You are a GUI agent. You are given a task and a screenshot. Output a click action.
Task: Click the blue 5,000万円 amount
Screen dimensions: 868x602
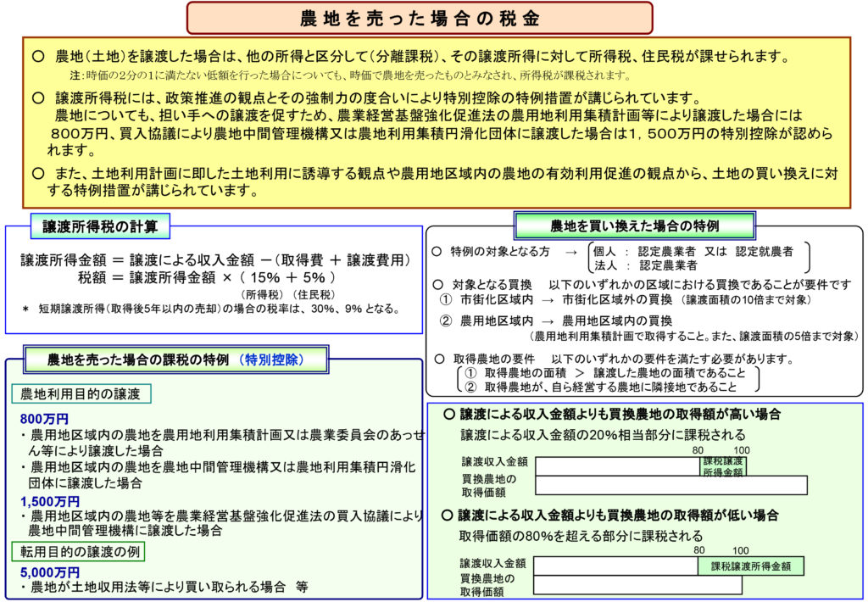[x=49, y=572]
